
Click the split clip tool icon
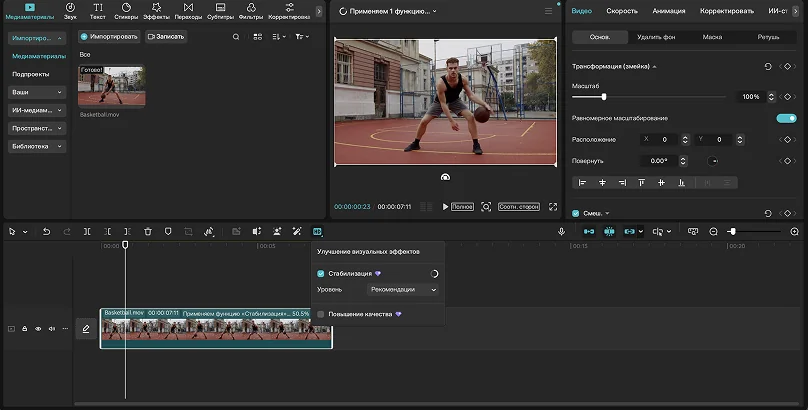87,232
